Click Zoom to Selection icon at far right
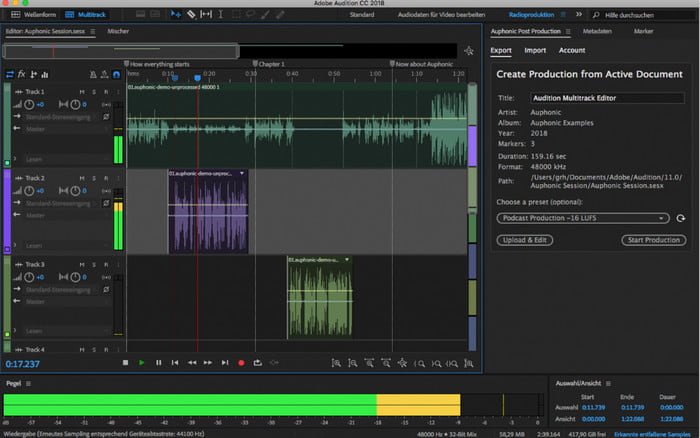This screenshot has width=700, height=438. tap(469, 363)
